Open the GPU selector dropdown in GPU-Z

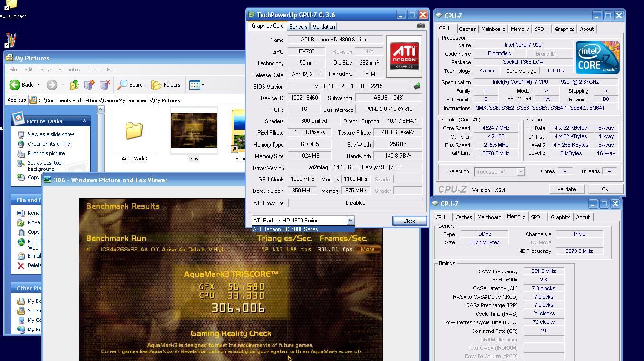tap(351, 220)
